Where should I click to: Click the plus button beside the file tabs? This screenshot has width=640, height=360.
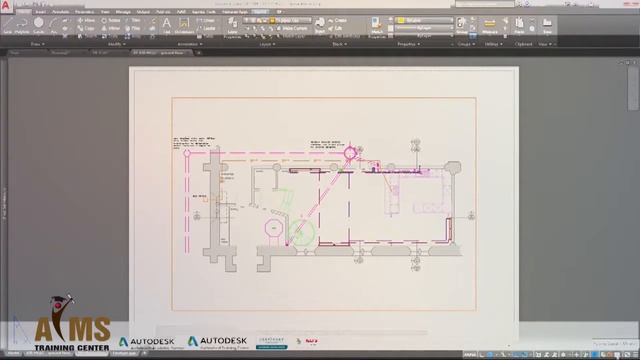click(198, 53)
